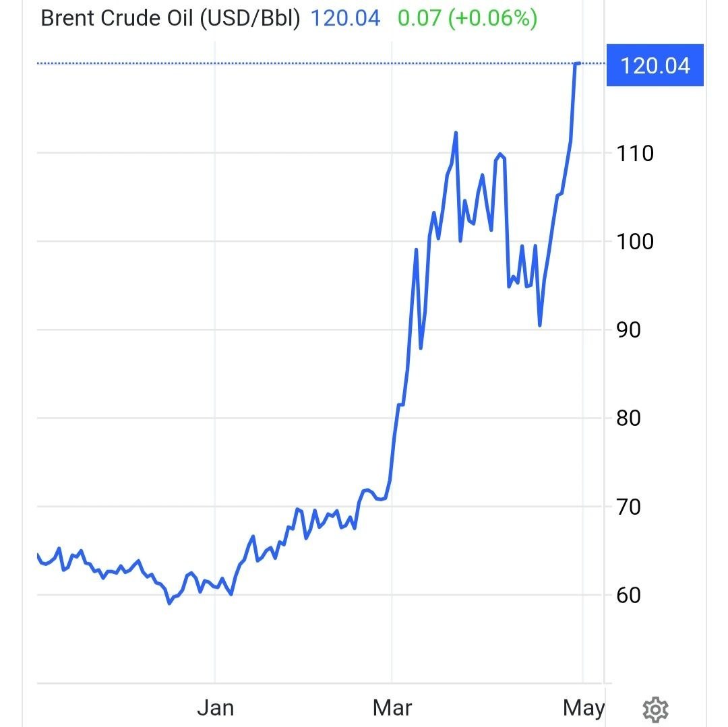Screen dimensions: 728x727
Task: Click the April dip near 90 on line
Action: pos(540,325)
